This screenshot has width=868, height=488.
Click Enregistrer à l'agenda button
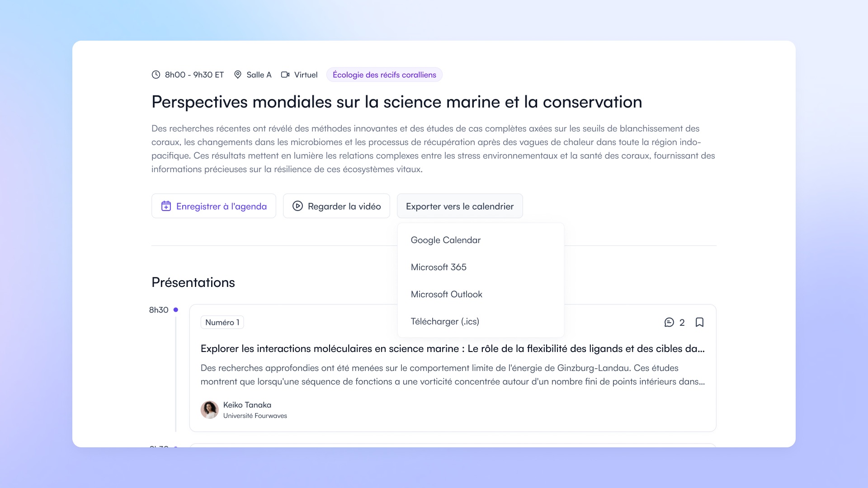tap(213, 206)
